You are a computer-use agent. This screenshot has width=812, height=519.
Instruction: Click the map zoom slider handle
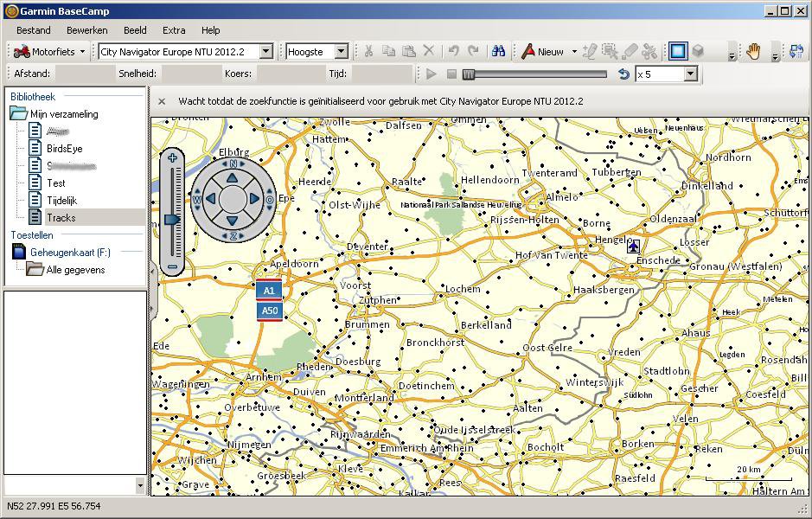[x=172, y=220]
